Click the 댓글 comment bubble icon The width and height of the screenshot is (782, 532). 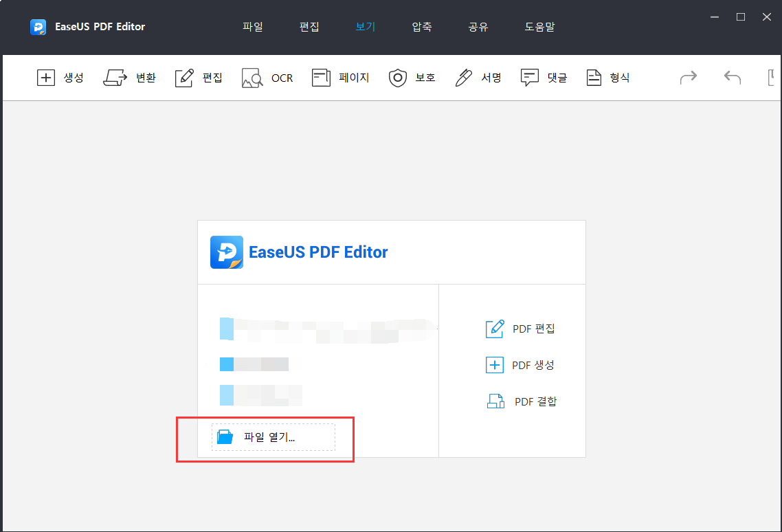click(529, 78)
